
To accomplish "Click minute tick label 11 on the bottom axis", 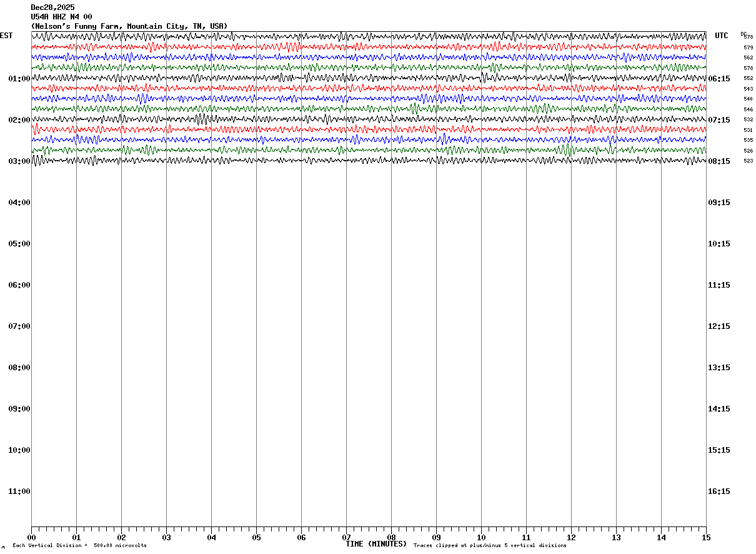I will pyautogui.click(x=526, y=538).
